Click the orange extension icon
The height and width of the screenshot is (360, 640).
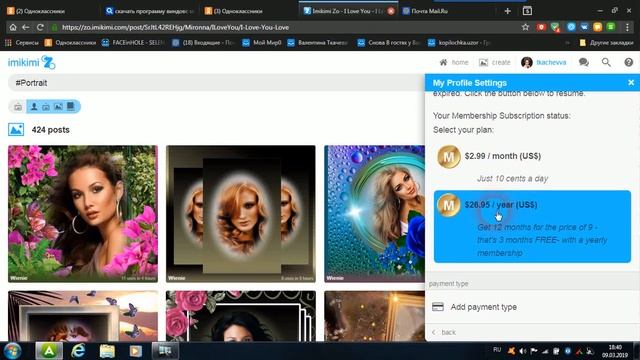coord(598,27)
